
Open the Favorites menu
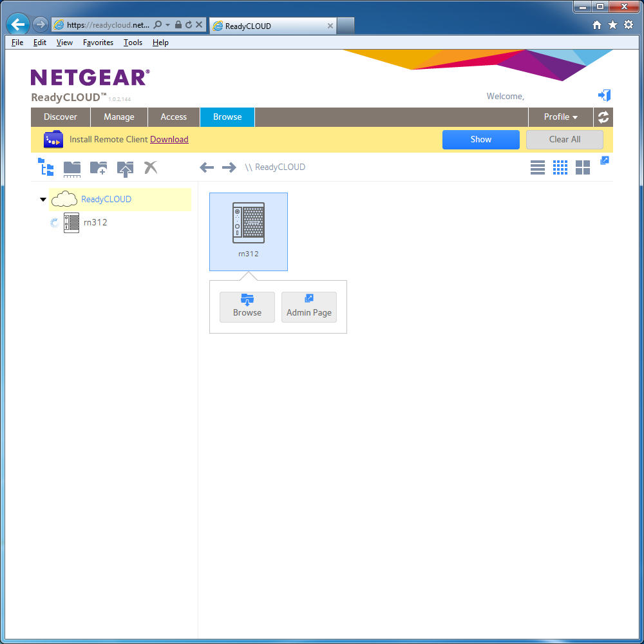pyautogui.click(x=98, y=43)
